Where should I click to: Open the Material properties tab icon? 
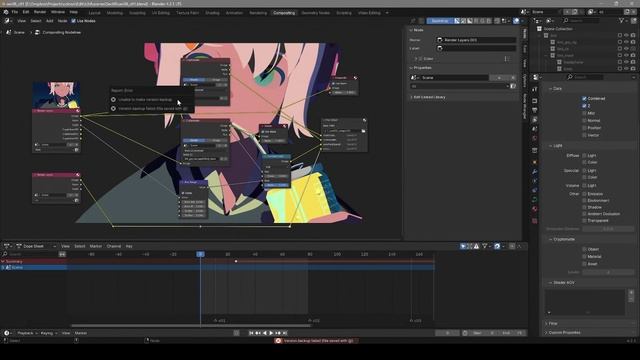535,209
